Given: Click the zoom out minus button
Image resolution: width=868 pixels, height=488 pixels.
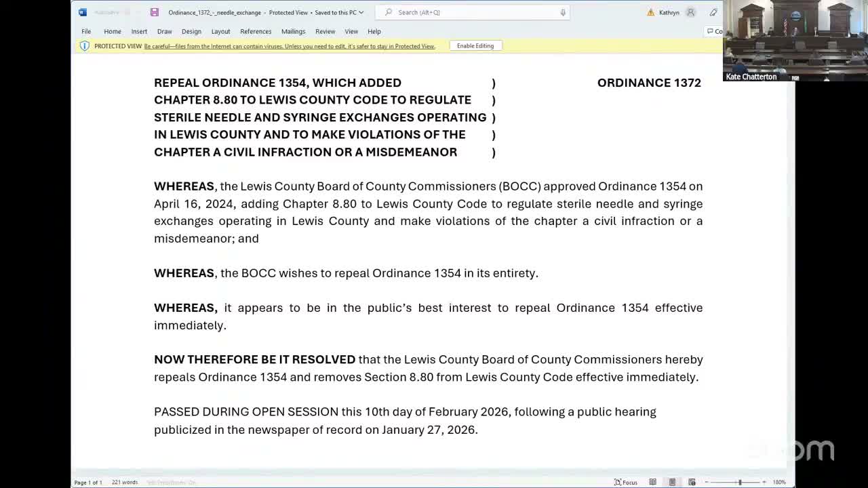Looking at the screenshot, I should [x=707, y=482].
